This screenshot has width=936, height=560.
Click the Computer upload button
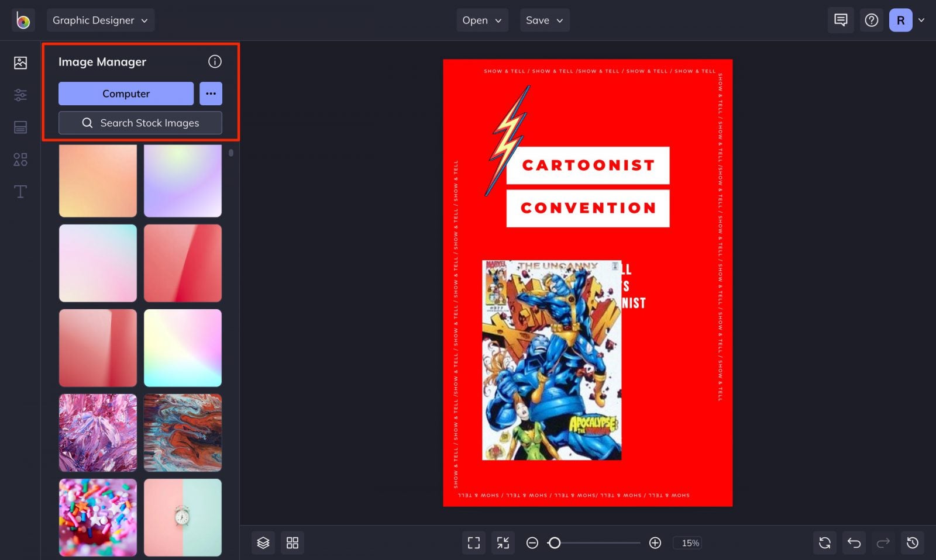coord(125,94)
